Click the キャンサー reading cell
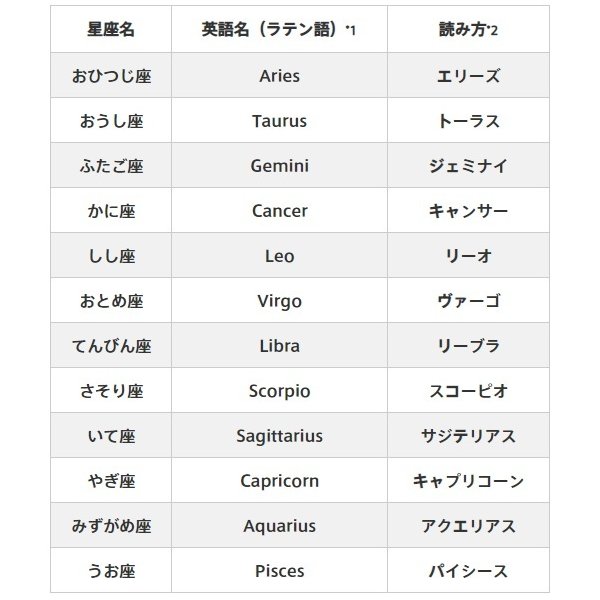 (468, 210)
